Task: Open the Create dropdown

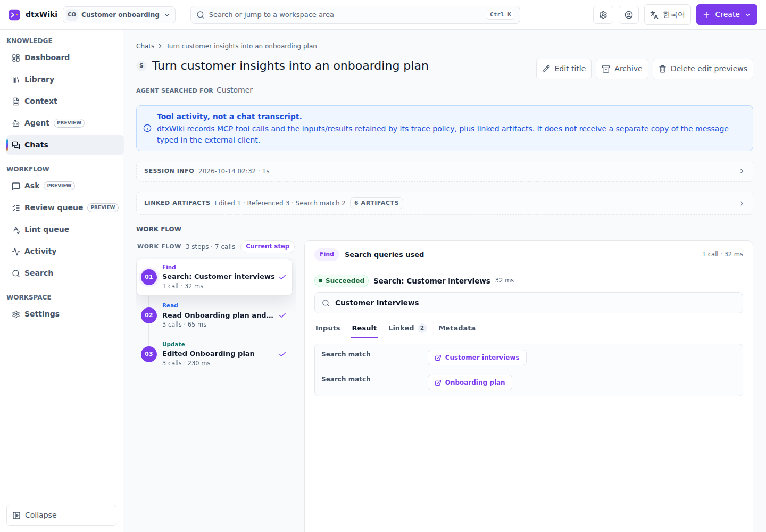Action: point(727,15)
